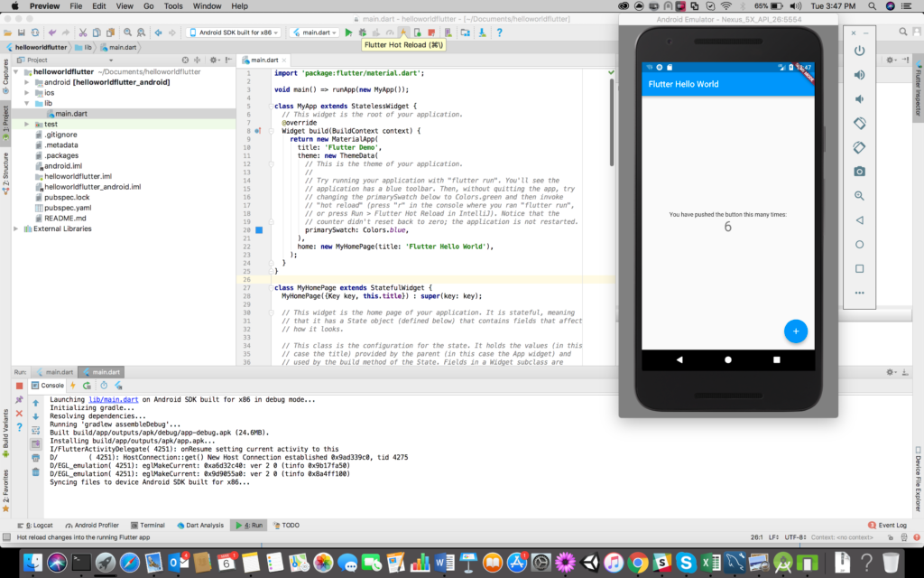Click the editor vertical scrollbar
The image size is (924, 578).
(x=611, y=122)
